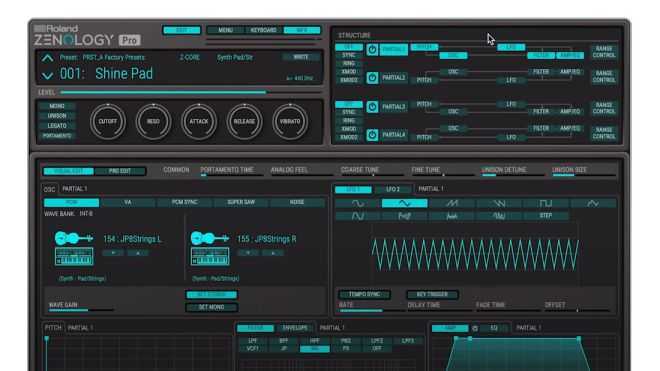Screen dimensions: 660x371
Task: Enable the PORTAMENTO switch
Action: point(57,136)
